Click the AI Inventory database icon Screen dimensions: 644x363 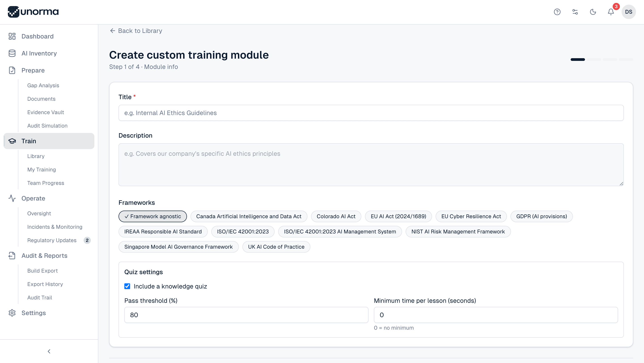(x=12, y=53)
